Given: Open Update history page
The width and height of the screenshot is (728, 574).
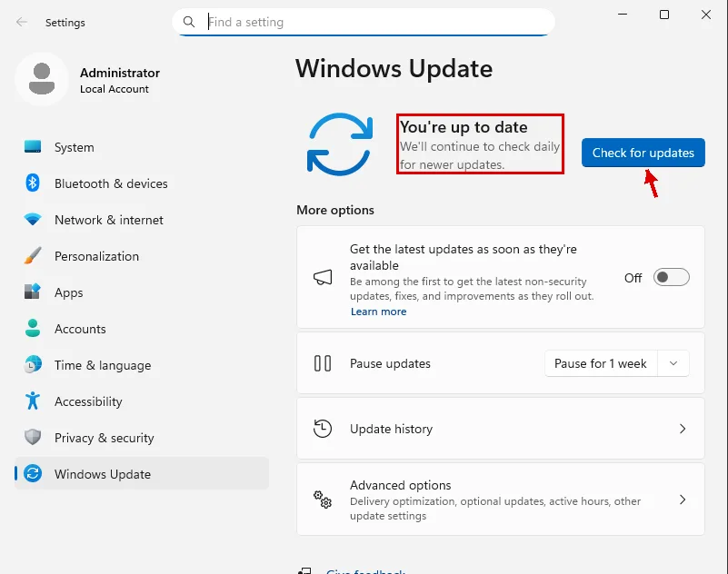Looking at the screenshot, I should 501,429.
